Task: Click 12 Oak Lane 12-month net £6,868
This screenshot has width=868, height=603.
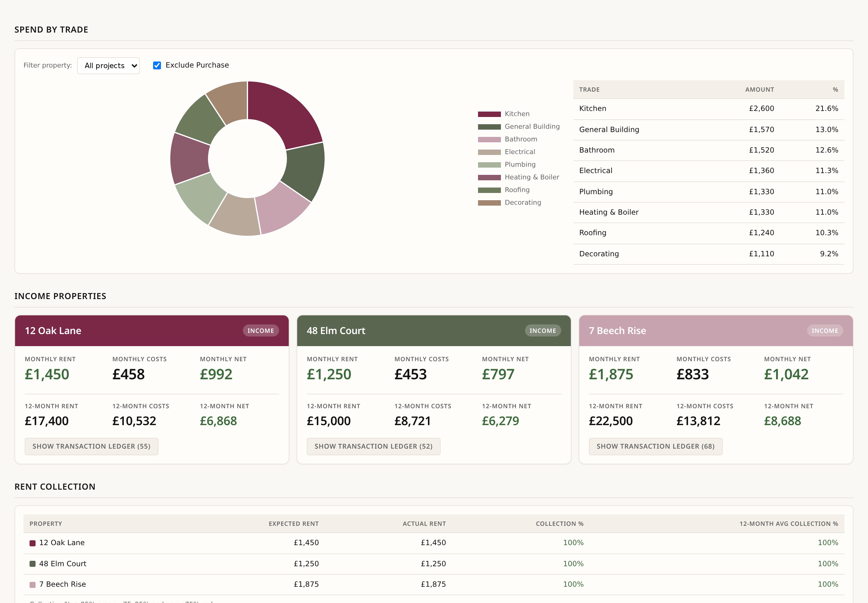Action: pos(218,421)
